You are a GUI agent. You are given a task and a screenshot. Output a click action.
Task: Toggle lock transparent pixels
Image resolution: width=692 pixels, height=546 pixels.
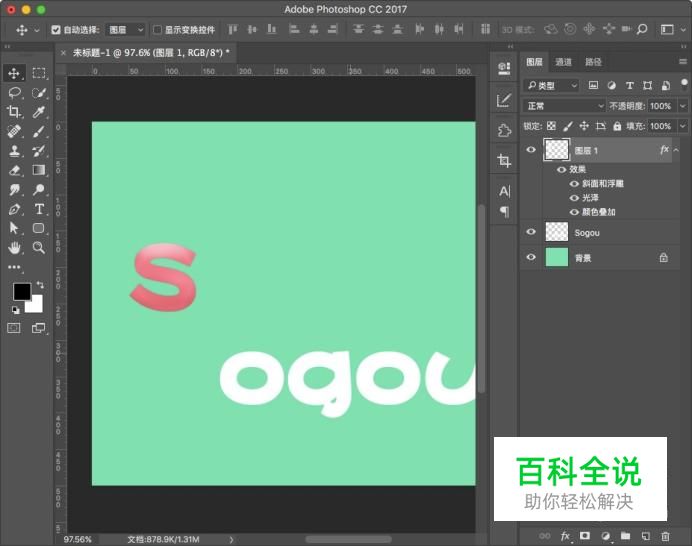551,126
